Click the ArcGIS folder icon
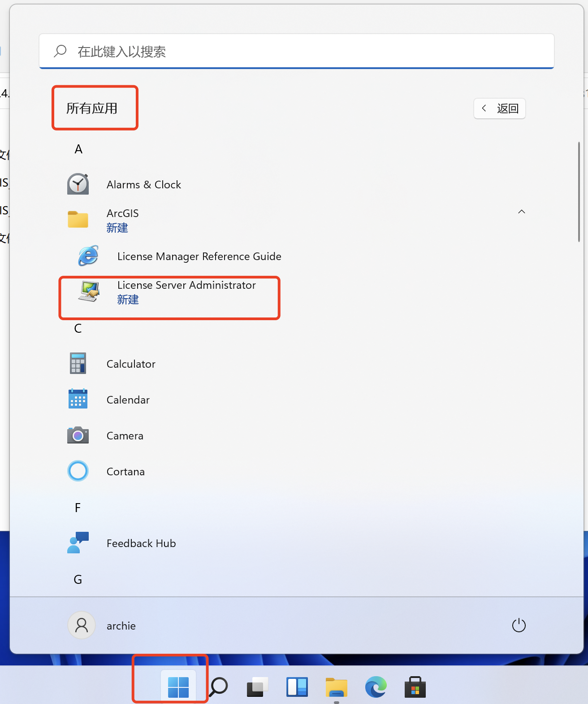The image size is (588, 704). [x=78, y=220]
